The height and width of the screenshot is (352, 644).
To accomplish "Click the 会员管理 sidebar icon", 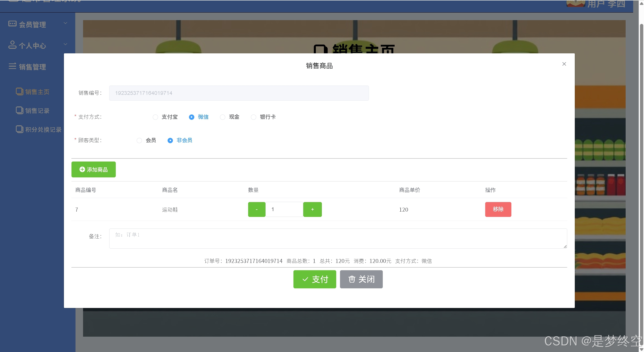I will 12,24.
